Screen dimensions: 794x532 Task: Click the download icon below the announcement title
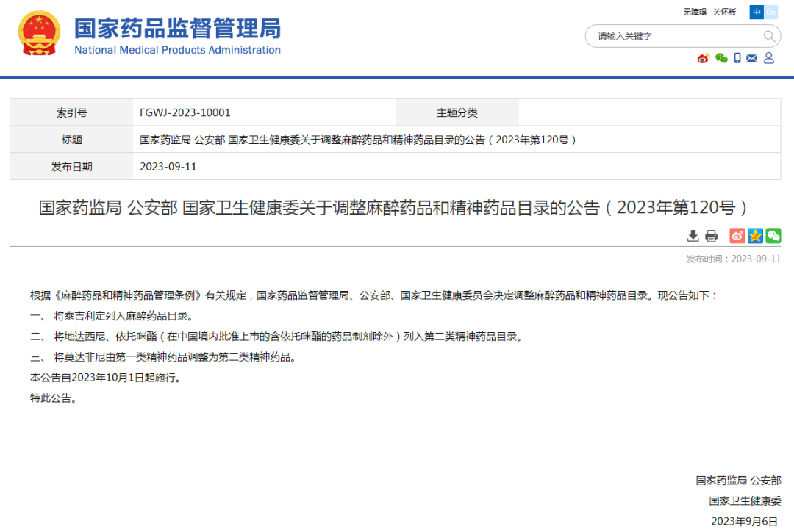(x=693, y=236)
